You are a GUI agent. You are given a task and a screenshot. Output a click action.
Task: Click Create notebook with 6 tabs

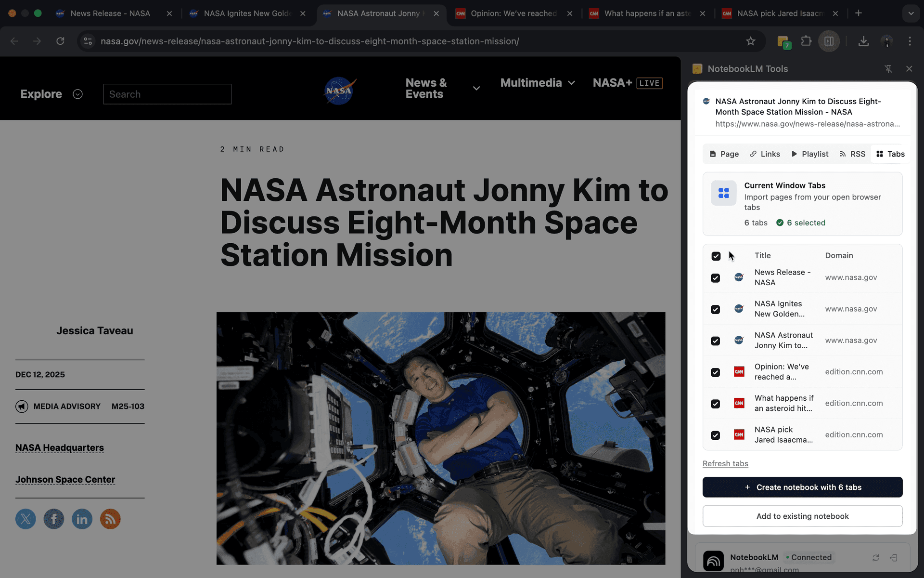(802, 487)
